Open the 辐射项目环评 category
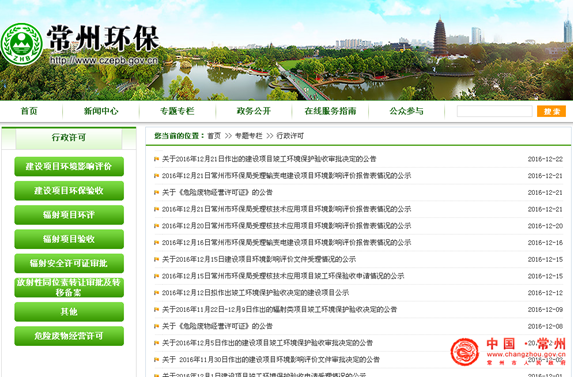The image size is (573, 377). 69,215
